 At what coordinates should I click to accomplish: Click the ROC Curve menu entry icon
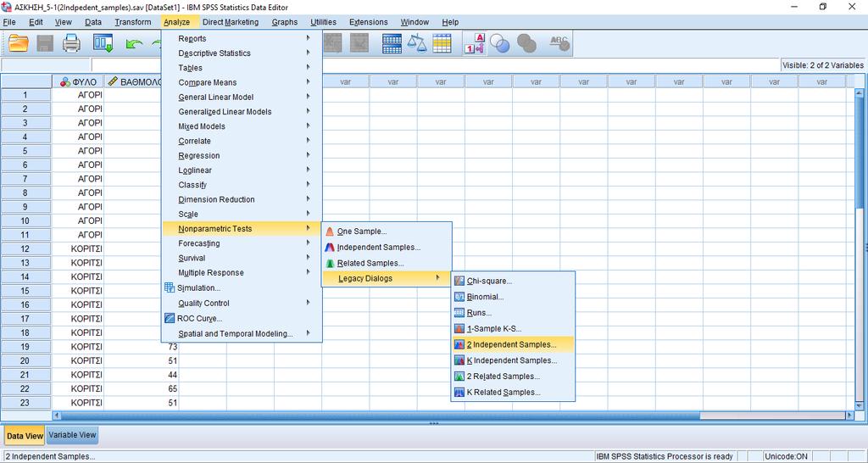click(x=170, y=319)
